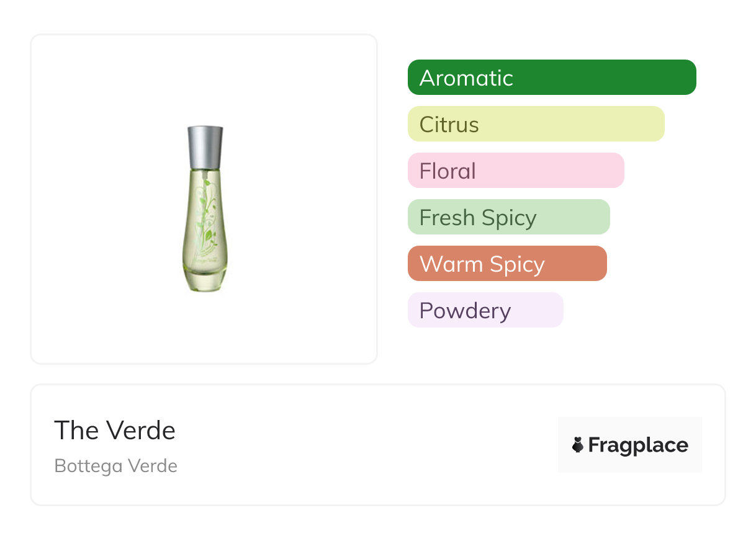Click the 'Aromatic' text label
756x536 pixels.
pyautogui.click(x=466, y=78)
